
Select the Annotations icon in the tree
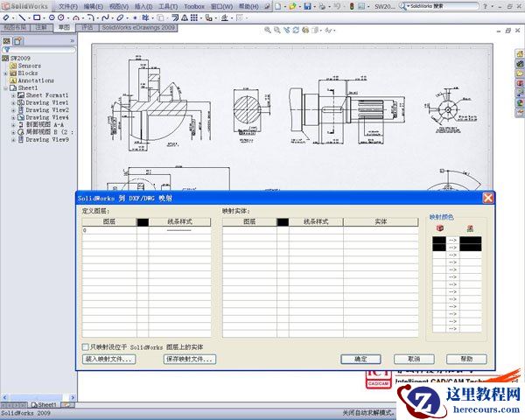13,80
